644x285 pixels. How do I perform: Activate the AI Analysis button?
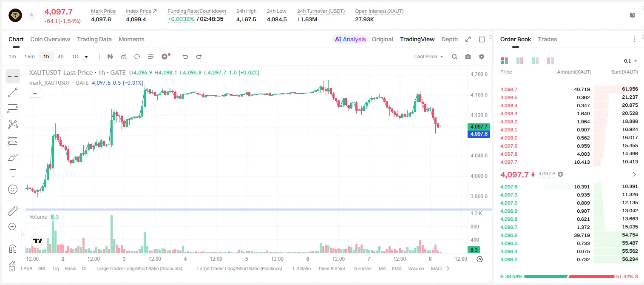pos(350,39)
